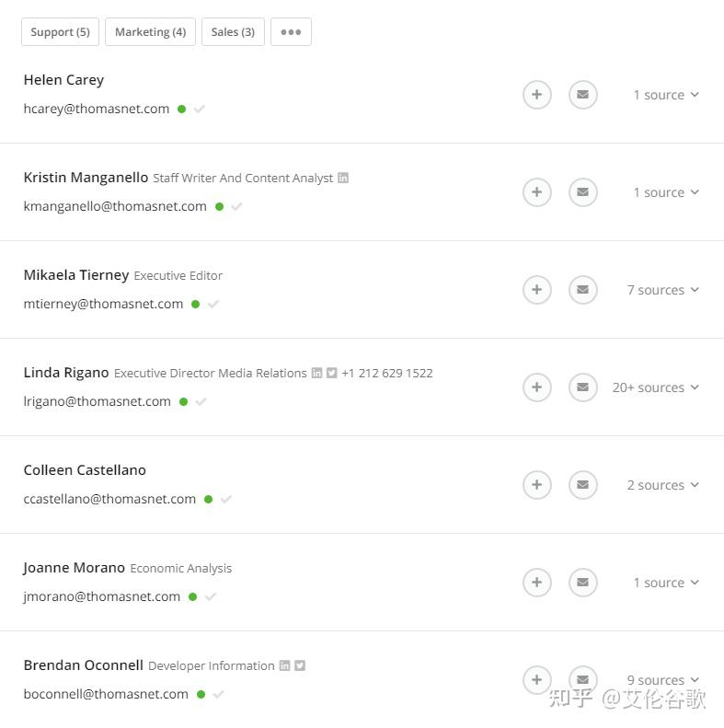Viewport: 724px width, 728px height.
Task: Click the envelope icon for Kristin Manganello
Action: [582, 192]
